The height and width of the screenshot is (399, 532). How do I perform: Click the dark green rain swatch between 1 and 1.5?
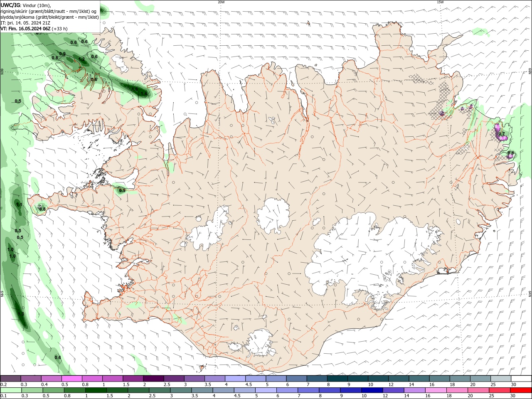[96, 390]
